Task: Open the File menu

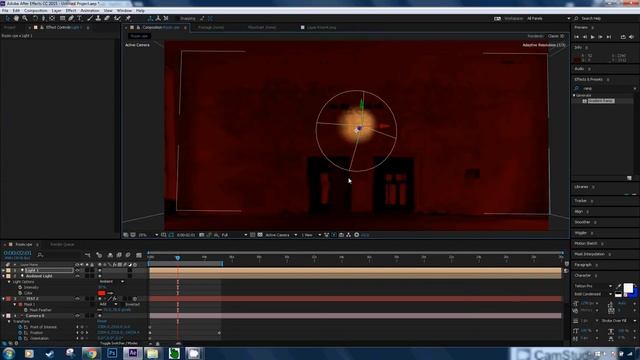Action: 5,11
